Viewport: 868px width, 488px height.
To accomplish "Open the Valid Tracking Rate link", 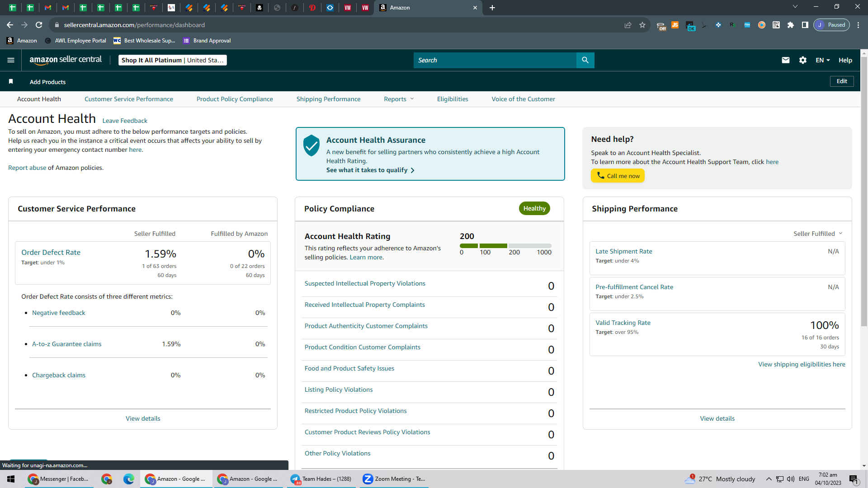I will tap(623, 323).
